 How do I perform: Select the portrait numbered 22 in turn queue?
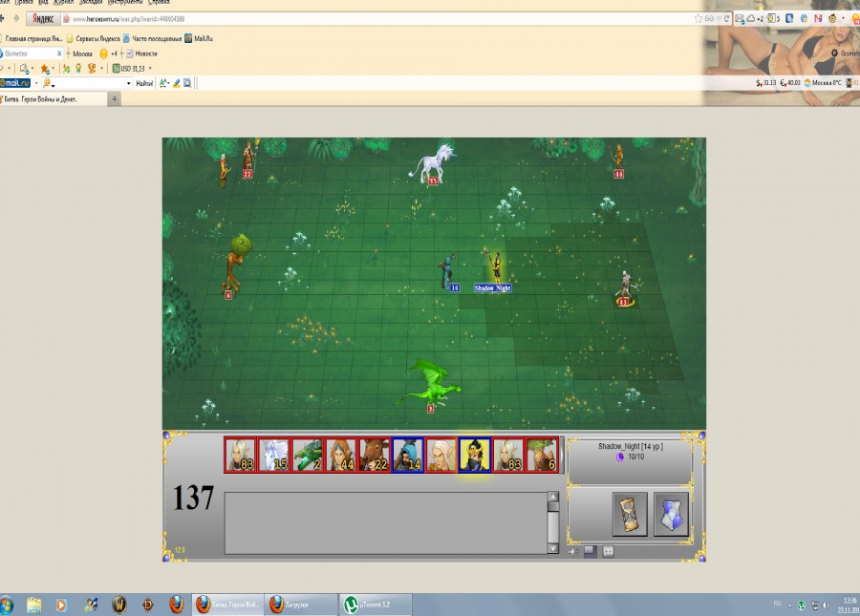point(374,455)
